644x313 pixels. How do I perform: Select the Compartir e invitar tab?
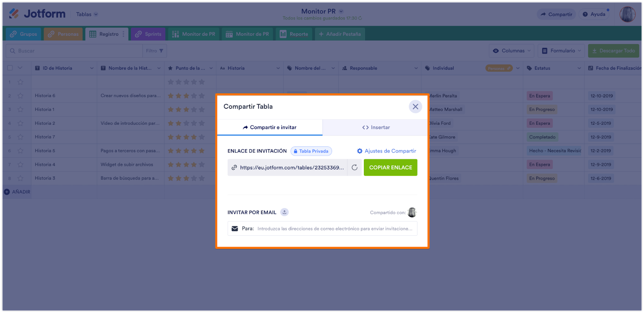270,128
